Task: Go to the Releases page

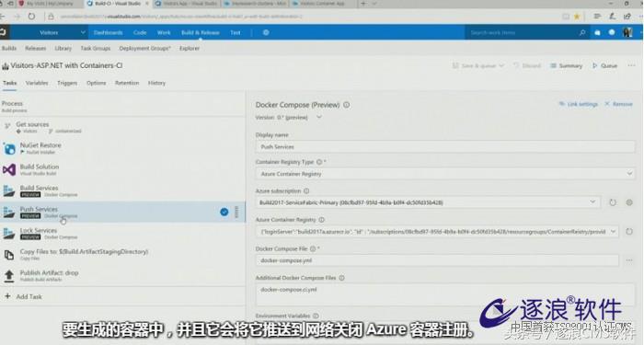Action: coord(35,48)
